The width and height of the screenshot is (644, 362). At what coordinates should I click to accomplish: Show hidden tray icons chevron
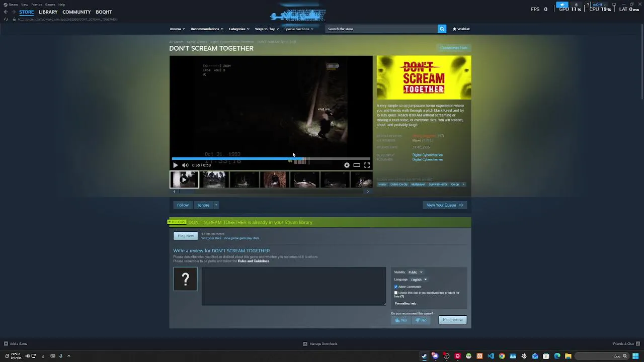pos(69,356)
